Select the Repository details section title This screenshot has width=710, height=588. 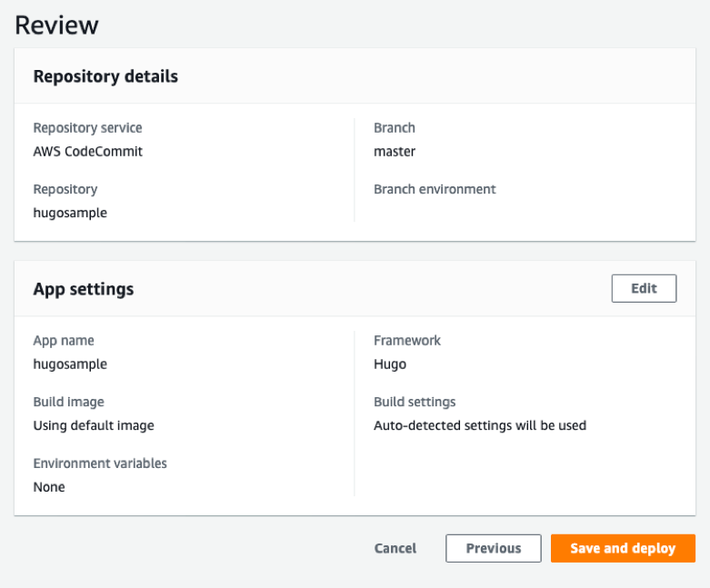point(105,76)
